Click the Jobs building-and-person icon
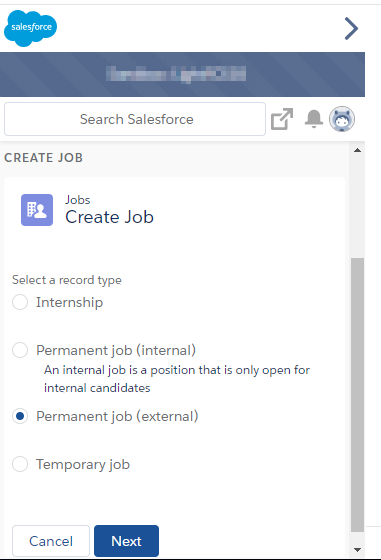The image size is (381, 560). 37,210
